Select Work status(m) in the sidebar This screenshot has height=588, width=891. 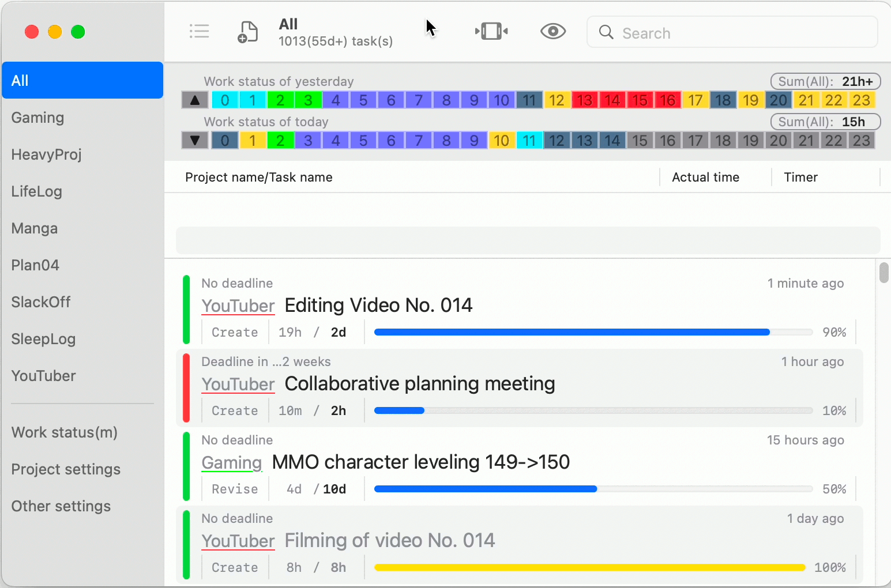click(x=64, y=432)
